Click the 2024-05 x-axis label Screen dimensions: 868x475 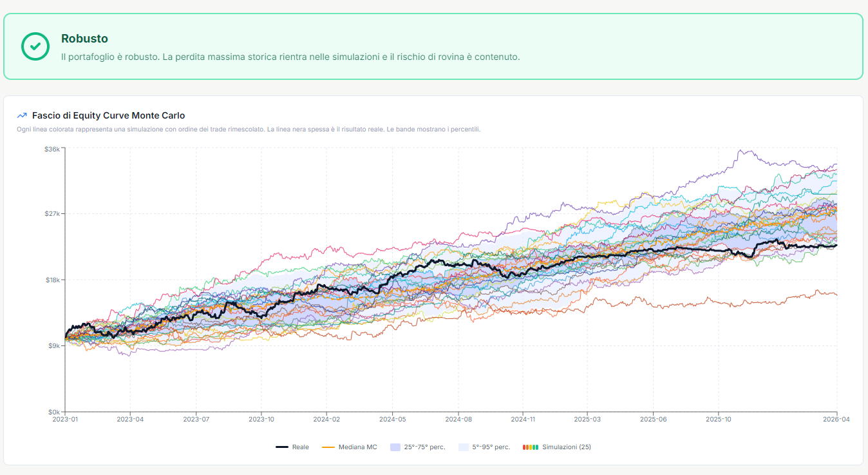[x=392, y=419]
